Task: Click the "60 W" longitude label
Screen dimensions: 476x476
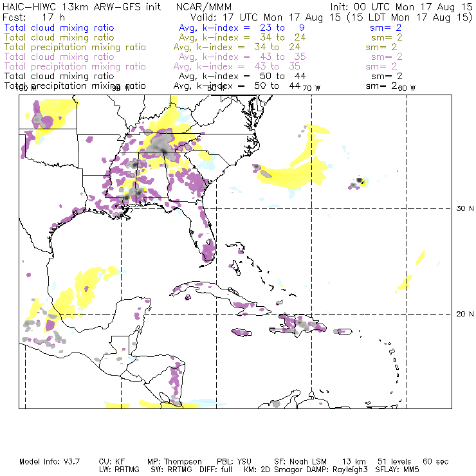Action: click(x=407, y=88)
